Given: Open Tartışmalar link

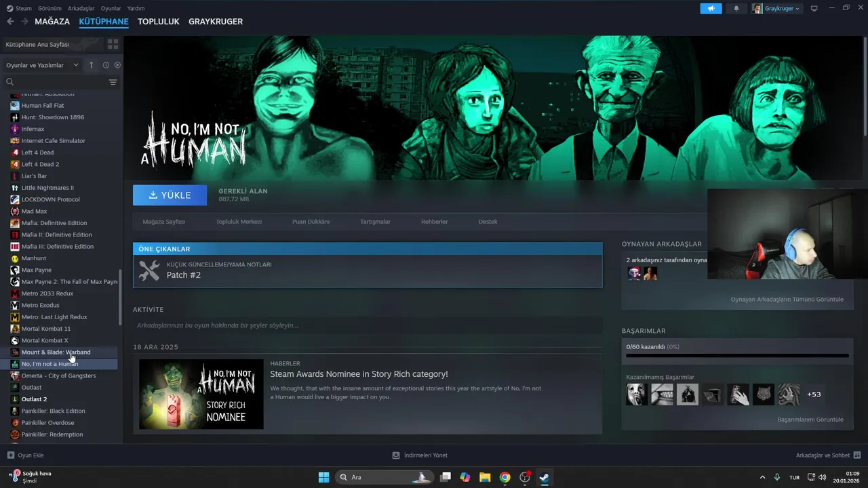Looking at the screenshot, I should tap(375, 222).
